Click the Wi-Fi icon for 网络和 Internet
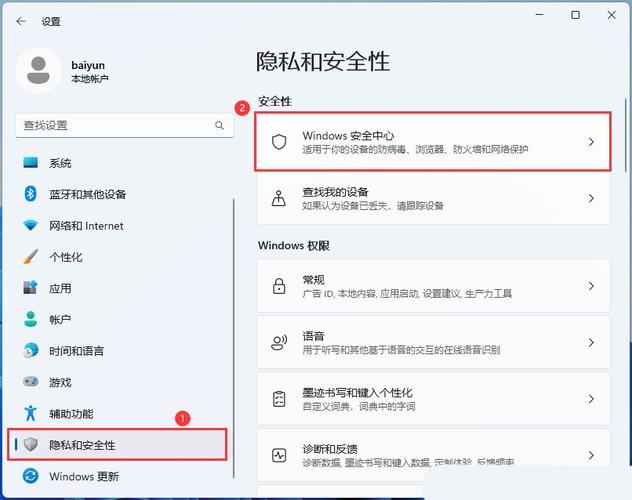632x500 pixels. coord(31,225)
